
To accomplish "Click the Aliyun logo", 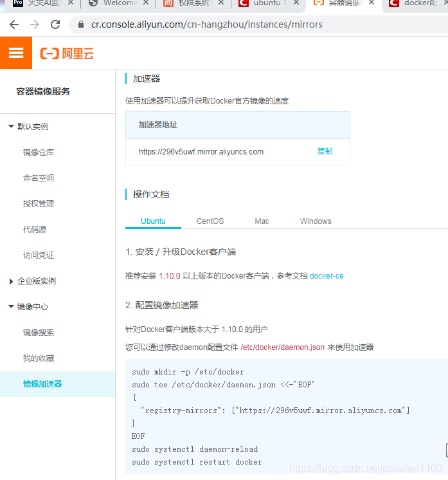I will 67,53.
